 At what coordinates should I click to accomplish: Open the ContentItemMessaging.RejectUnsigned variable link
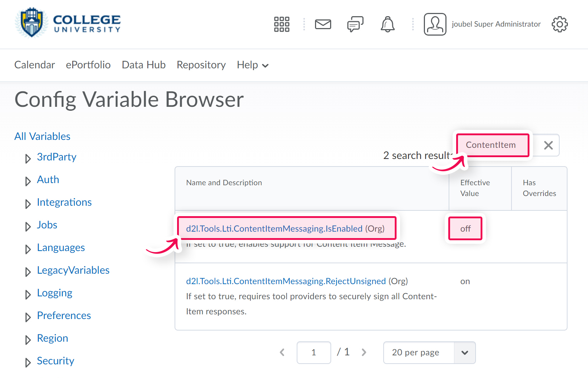point(286,281)
